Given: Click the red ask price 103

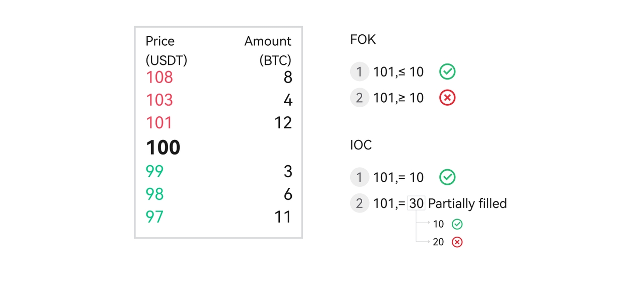Looking at the screenshot, I should [159, 100].
